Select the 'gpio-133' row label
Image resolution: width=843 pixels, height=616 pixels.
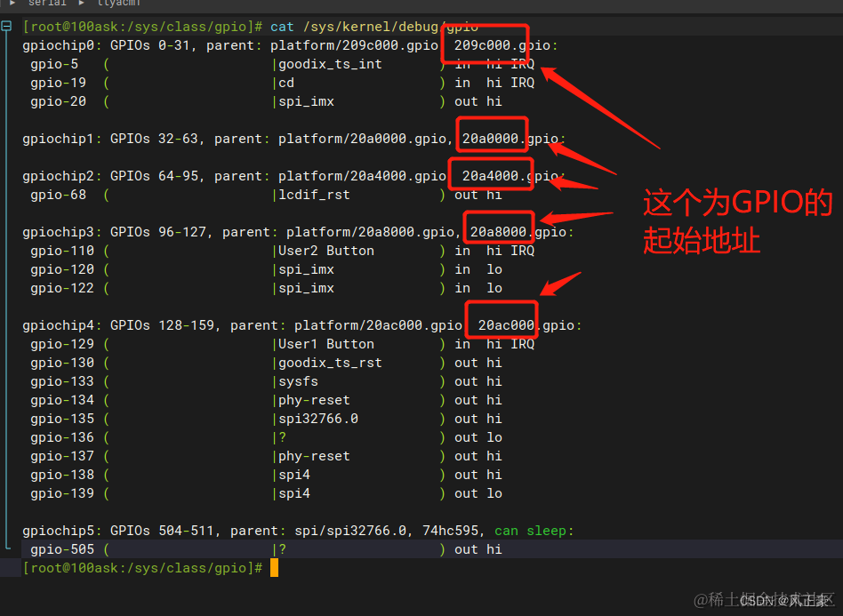pos(62,381)
